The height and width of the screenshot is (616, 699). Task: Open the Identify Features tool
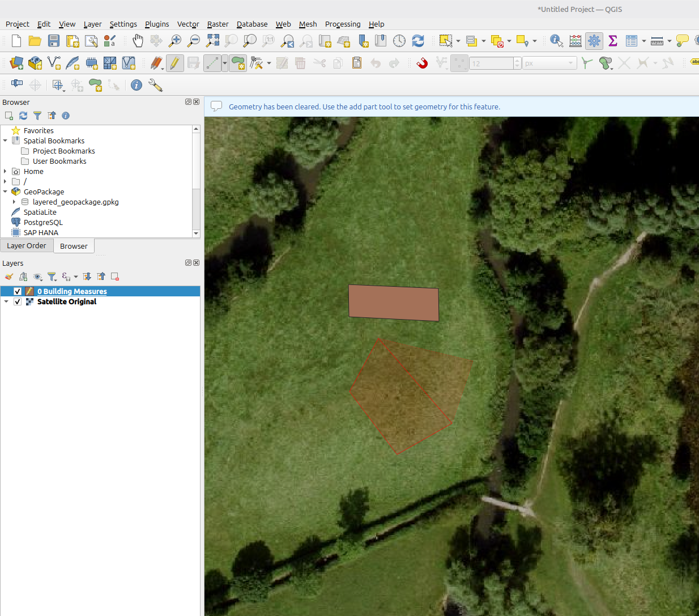(556, 41)
